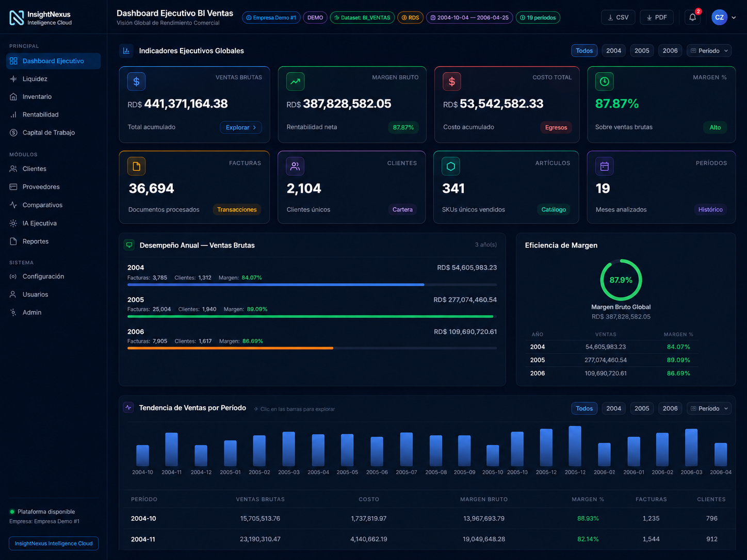Screen dimensions: 747x560
Task: Select Todos filter in Tendencia de Ventas
Action: point(584,408)
